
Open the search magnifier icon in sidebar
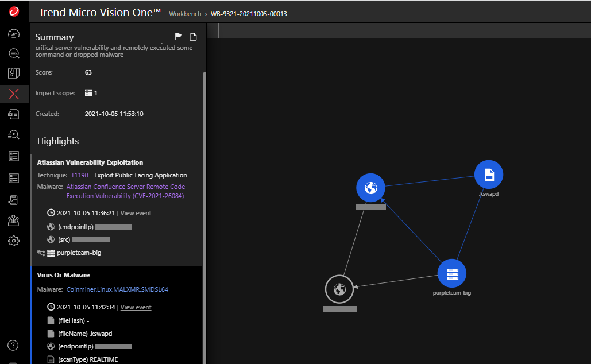pyautogui.click(x=14, y=53)
